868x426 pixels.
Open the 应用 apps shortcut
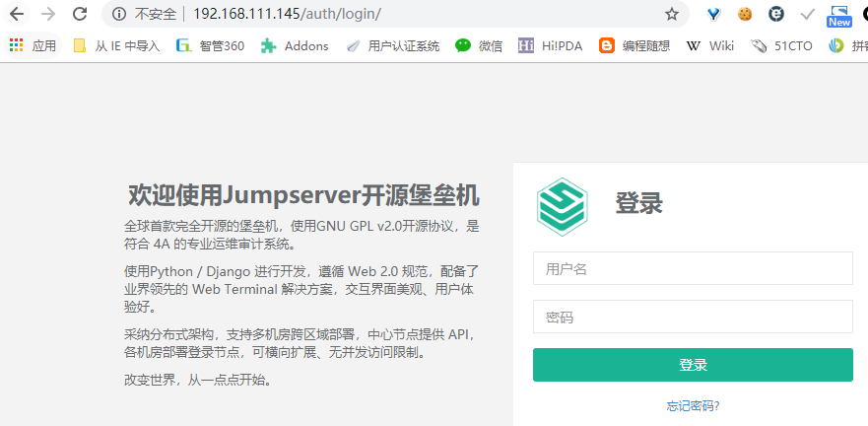[33, 46]
